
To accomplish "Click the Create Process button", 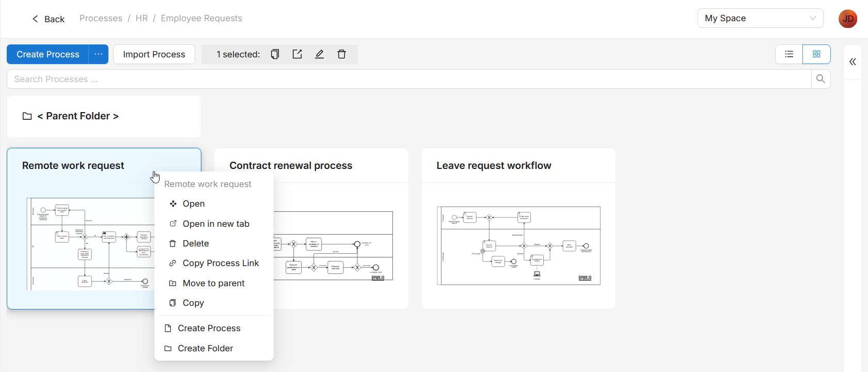I will click(48, 54).
